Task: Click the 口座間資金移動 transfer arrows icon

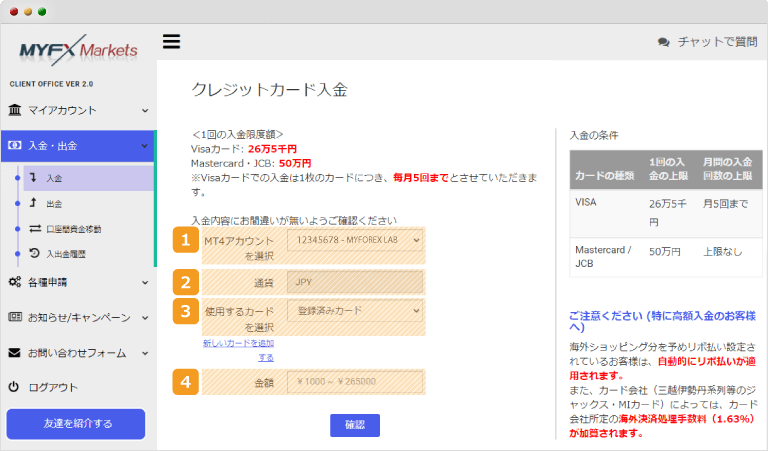Action: click(x=35, y=229)
